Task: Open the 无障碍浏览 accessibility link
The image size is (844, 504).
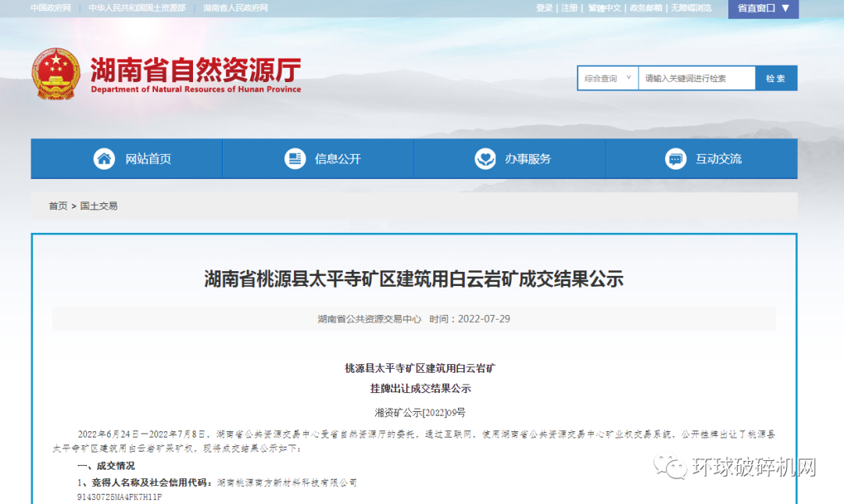Action: click(691, 8)
